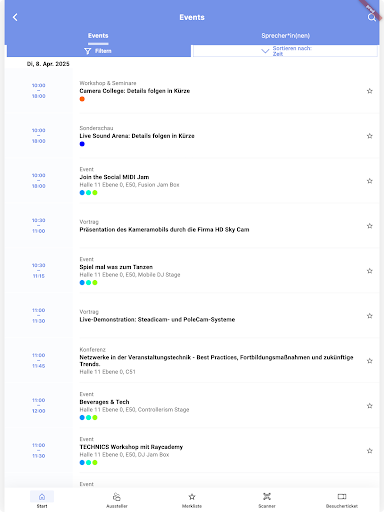The height and width of the screenshot is (512, 384).
Task: Open the Filtern button
Action: pos(99,51)
